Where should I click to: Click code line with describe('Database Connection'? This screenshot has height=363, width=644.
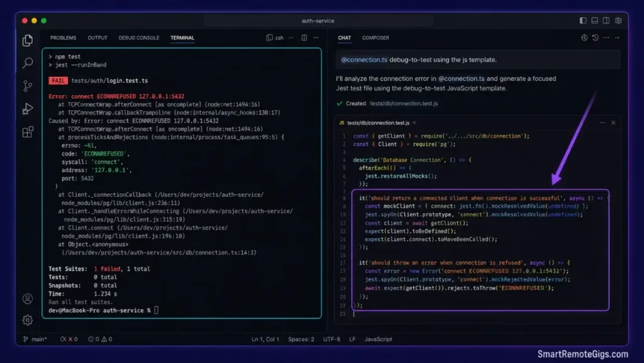coord(412,160)
